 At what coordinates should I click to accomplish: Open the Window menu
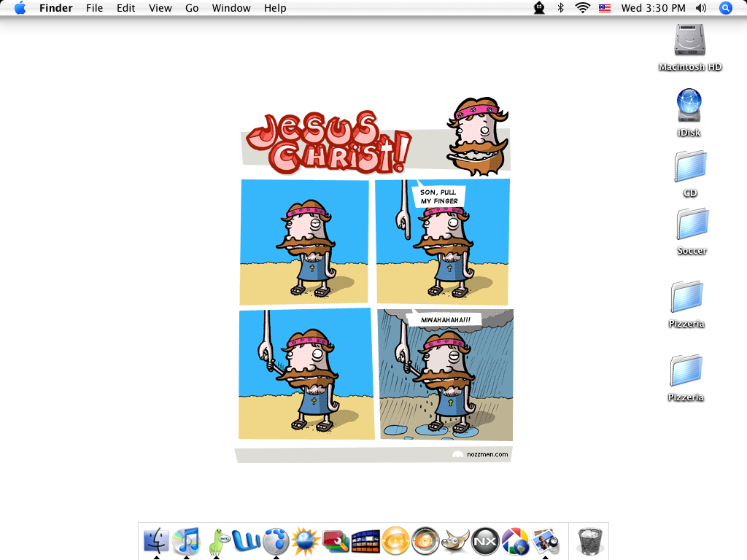(x=231, y=8)
